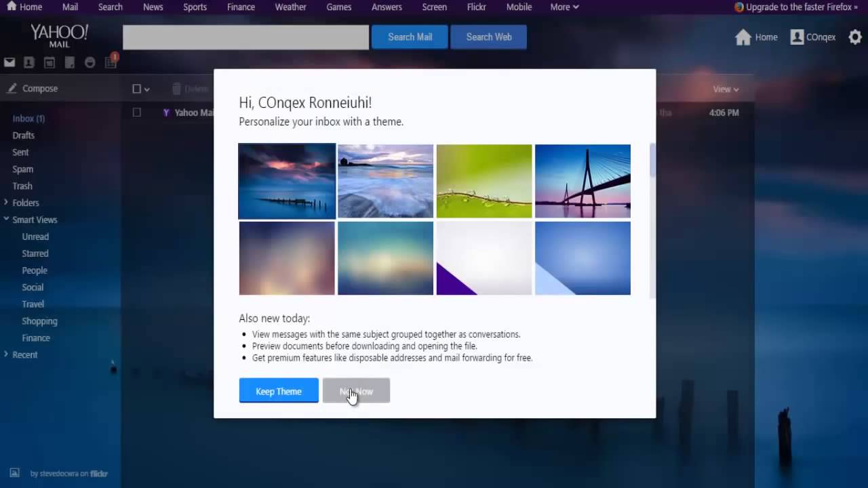Check the Yahoo Mail message checkbox

136,113
